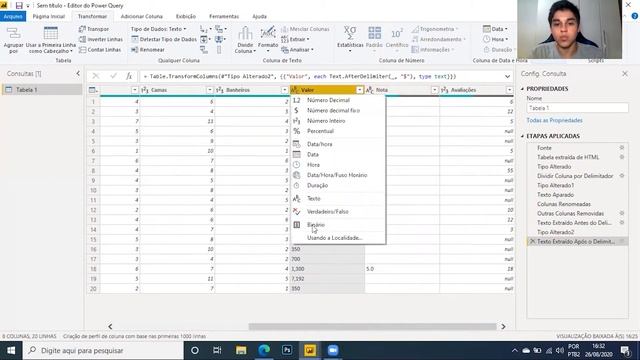640x360 pixels.
Task: Open Nota column filter dropdown
Action: (x=435, y=90)
